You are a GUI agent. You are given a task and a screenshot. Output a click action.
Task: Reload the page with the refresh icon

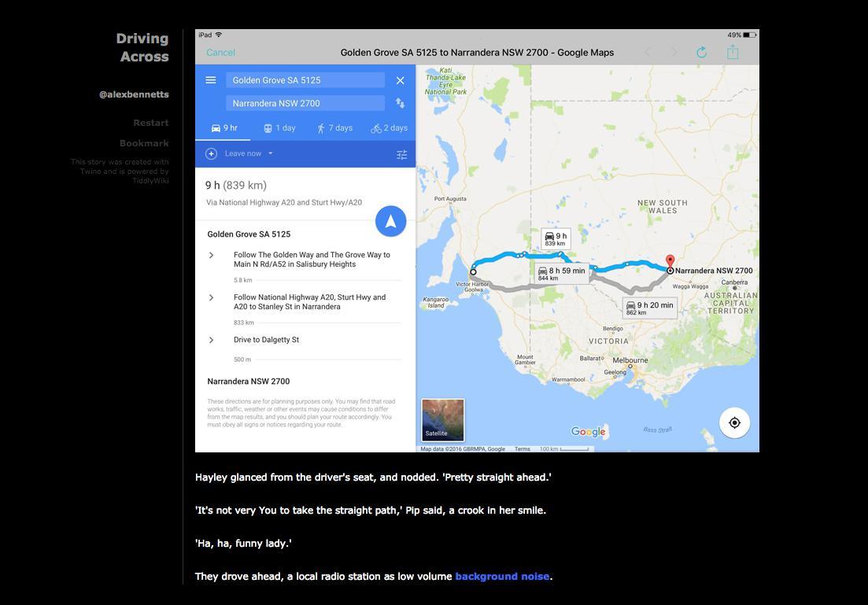click(x=701, y=53)
